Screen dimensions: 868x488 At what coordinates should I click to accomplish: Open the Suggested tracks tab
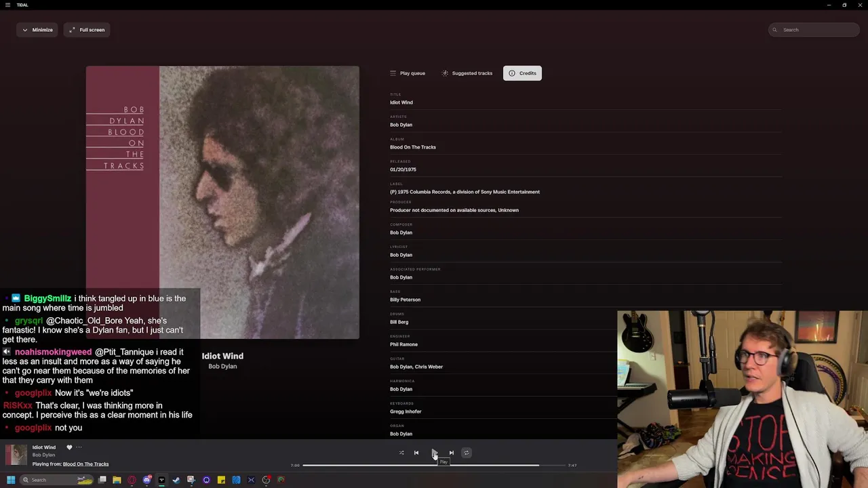pos(467,73)
